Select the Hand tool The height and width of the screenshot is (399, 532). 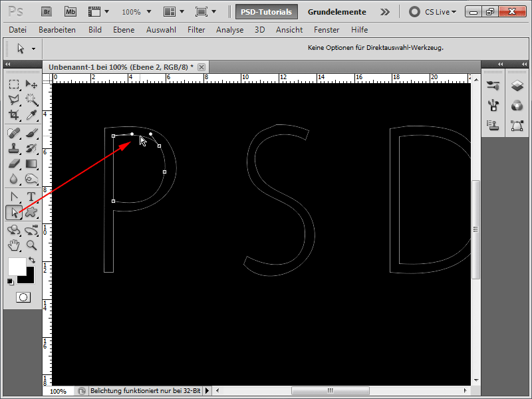click(14, 245)
